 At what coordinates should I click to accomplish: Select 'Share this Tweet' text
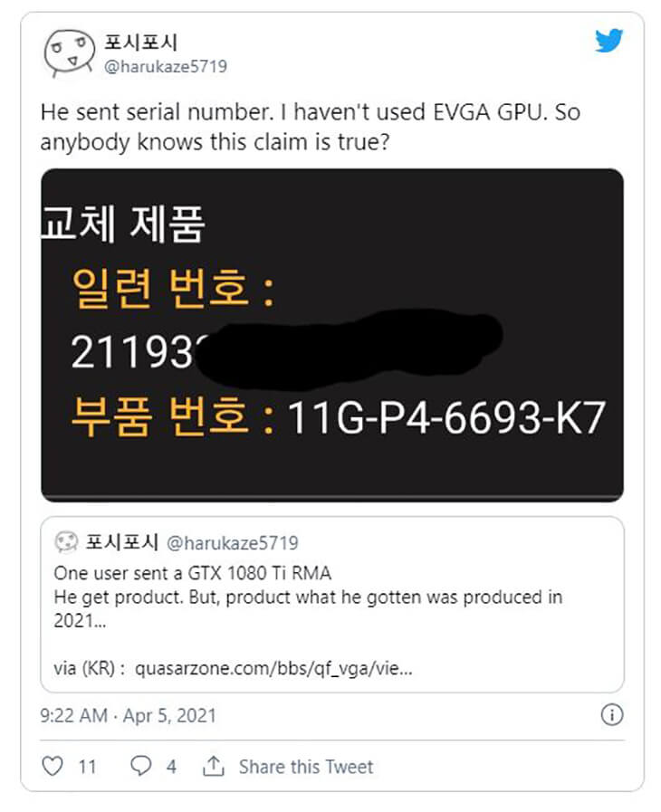pos(306,767)
